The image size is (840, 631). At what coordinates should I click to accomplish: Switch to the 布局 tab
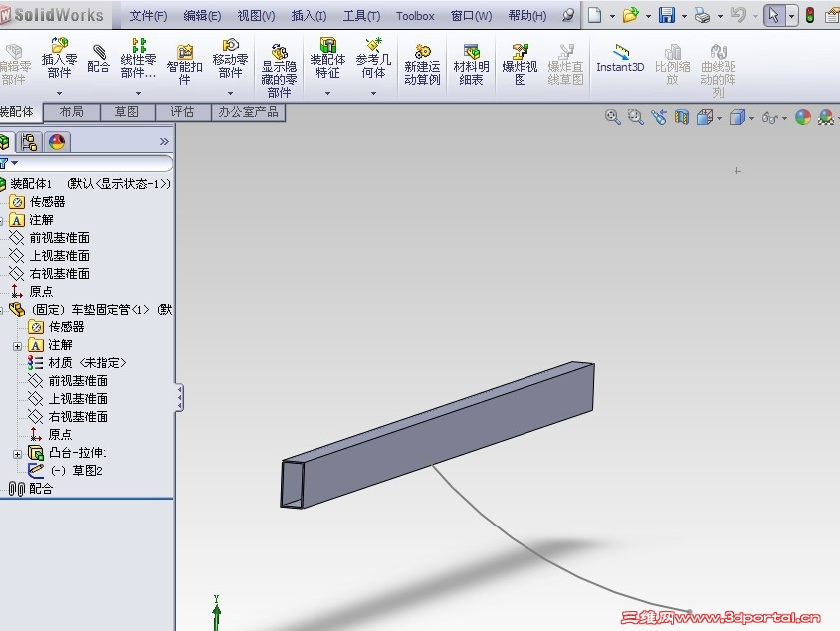point(72,111)
